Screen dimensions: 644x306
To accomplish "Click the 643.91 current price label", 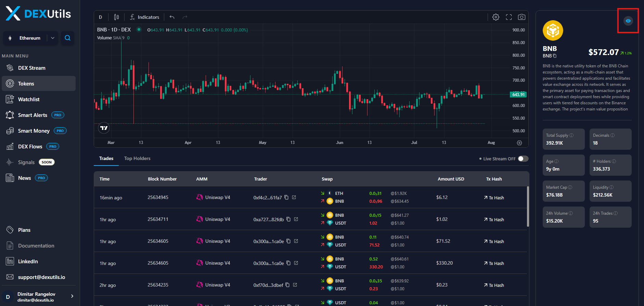I will 518,95.
